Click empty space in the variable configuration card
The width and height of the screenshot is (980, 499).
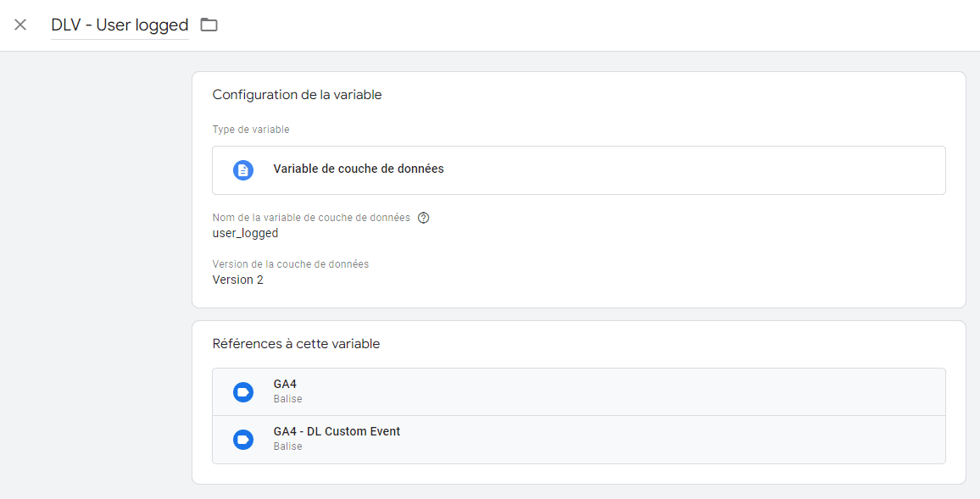tap(625, 263)
